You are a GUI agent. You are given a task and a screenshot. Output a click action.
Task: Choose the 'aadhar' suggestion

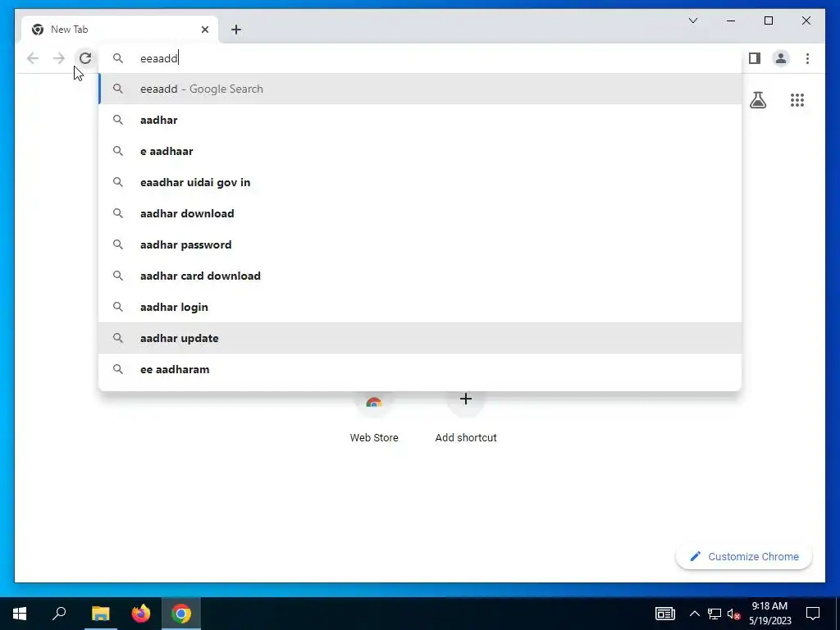420,120
